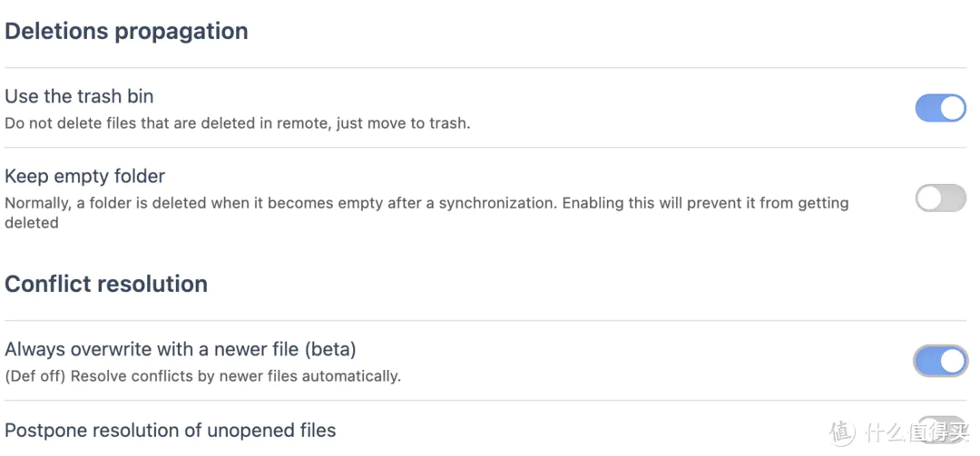Turn off the Use the trash bin switch

[941, 108]
